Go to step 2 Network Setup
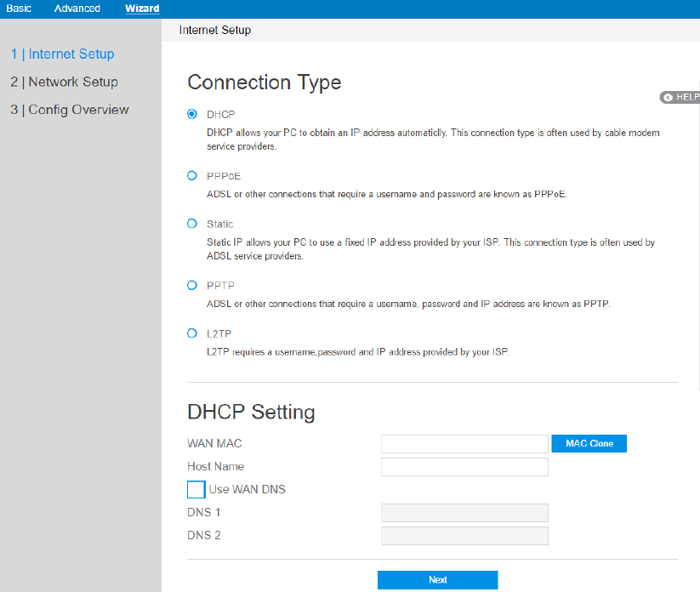 click(x=65, y=83)
